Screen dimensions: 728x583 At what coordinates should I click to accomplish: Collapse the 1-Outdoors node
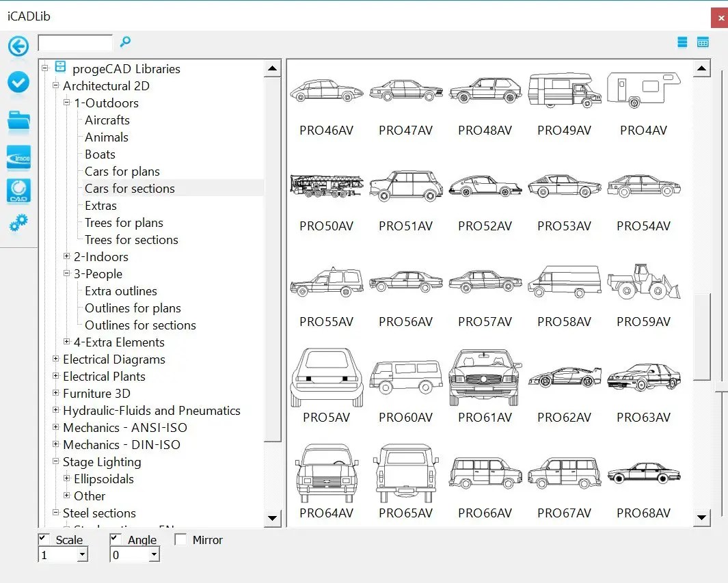pos(66,102)
